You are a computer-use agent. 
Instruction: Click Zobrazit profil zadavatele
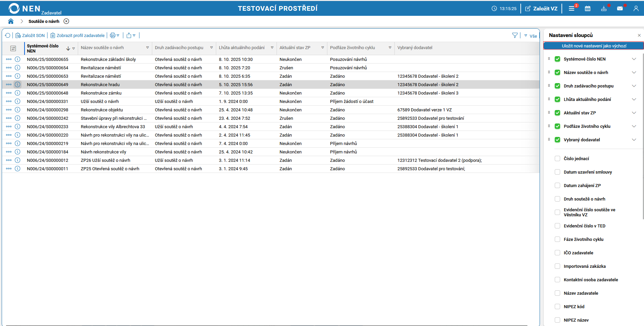[77, 35]
